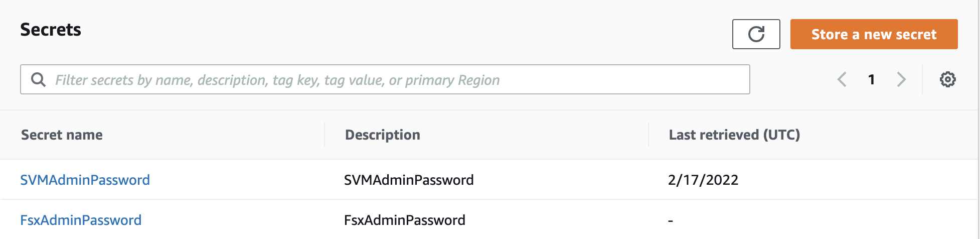Viewport: 980px width, 239px height.
Task: Open the FsxAdminPassword secret
Action: pyautogui.click(x=81, y=220)
